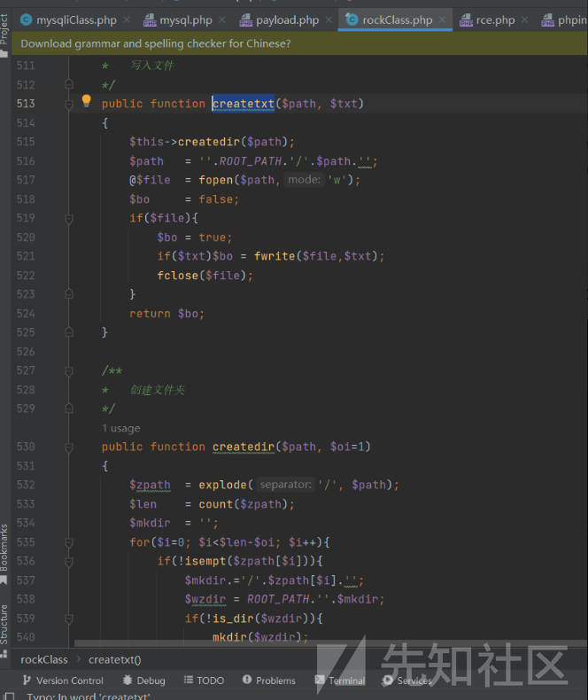Switch to the rce.php tab
The width and height of the screenshot is (588, 700).
tap(487, 20)
